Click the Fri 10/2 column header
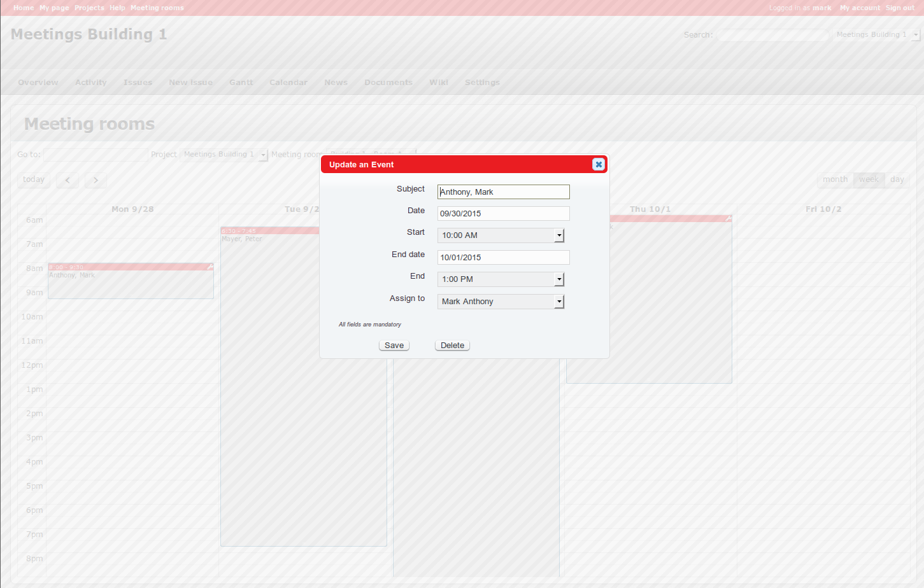The height and width of the screenshot is (588, 924). [x=823, y=209]
